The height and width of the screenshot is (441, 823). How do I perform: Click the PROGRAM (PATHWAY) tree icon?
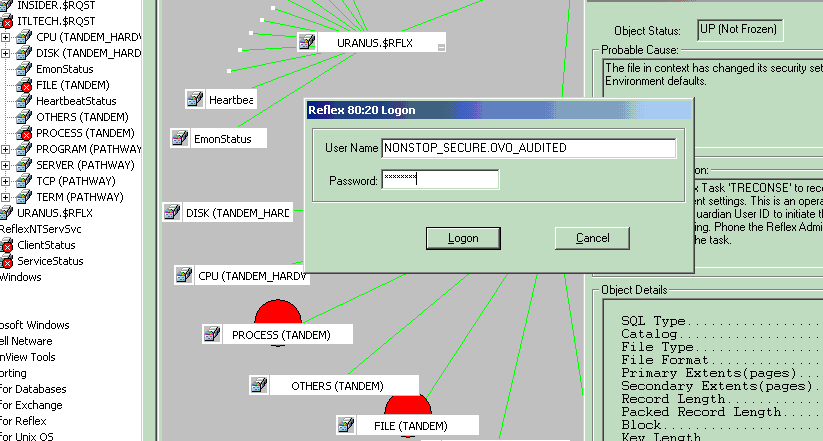coord(24,149)
